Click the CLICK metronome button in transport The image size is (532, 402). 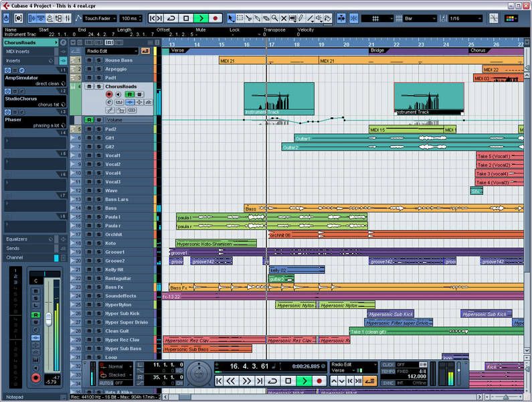click(x=387, y=364)
